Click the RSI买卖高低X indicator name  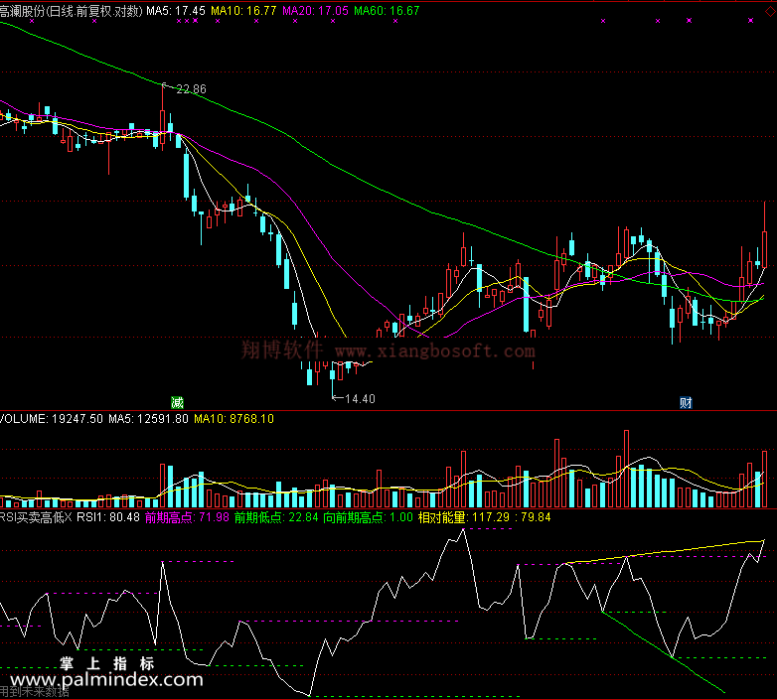click(36, 517)
